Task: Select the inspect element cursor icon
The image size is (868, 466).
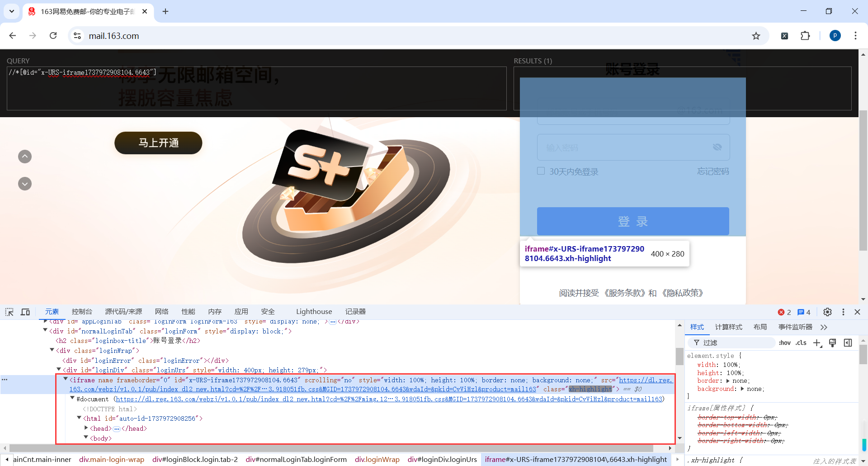Action: click(x=9, y=312)
